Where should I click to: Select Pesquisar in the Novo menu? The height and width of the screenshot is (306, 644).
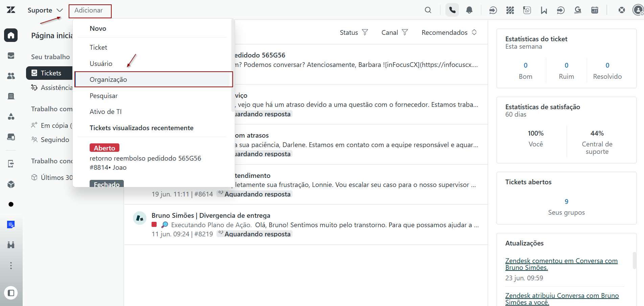(153, 96)
